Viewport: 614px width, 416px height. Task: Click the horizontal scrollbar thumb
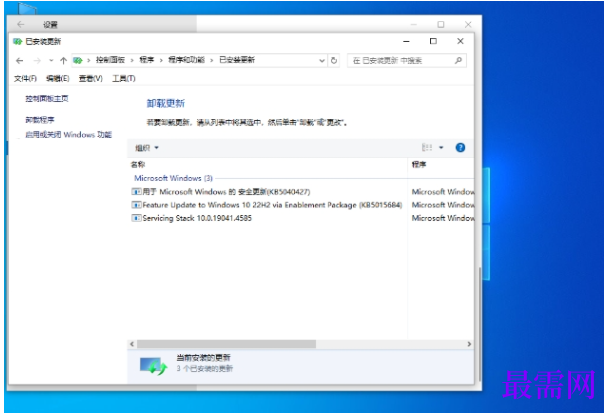point(226,344)
